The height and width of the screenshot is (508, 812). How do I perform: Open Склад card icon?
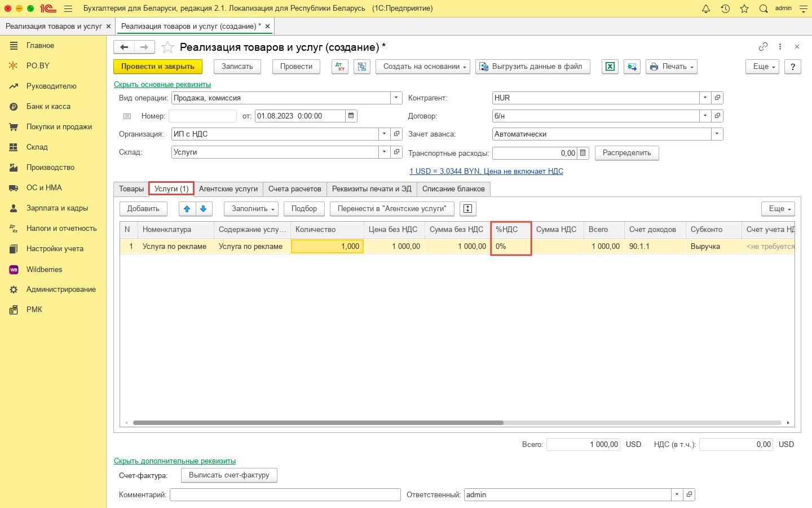(x=396, y=152)
